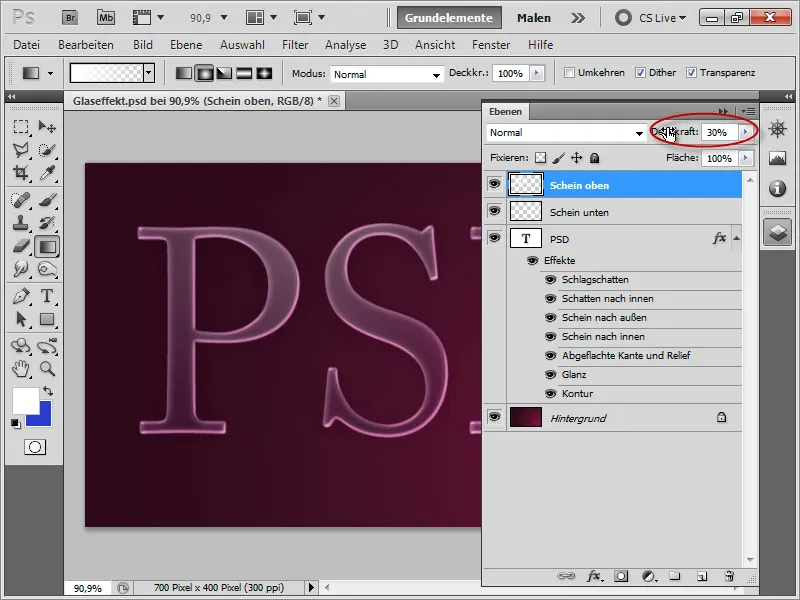Swap foreground and background colors
The width and height of the screenshot is (800, 600).
pos(48,391)
